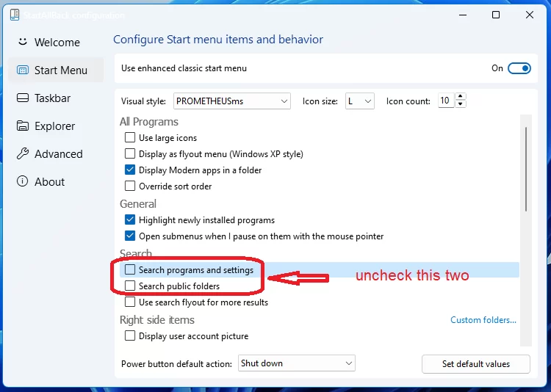Image resolution: width=551 pixels, height=392 pixels.
Task: Click the Advanced wrench icon
Action: [23, 154]
